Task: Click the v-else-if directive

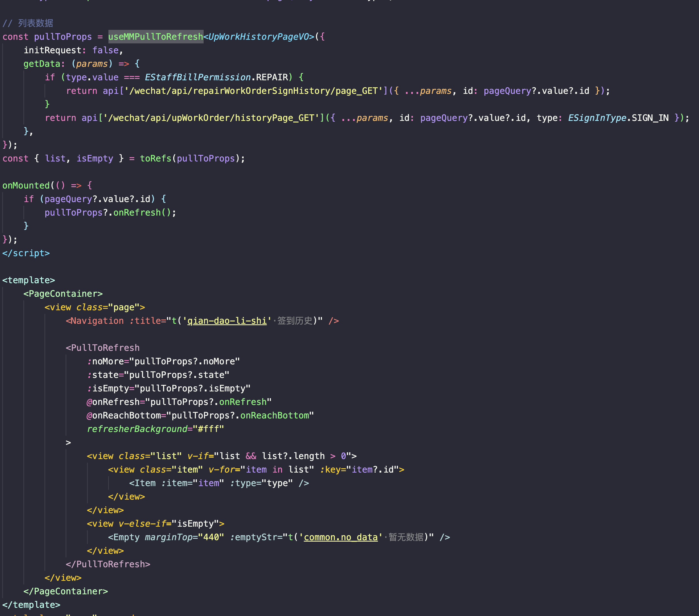Action: tap(142, 524)
